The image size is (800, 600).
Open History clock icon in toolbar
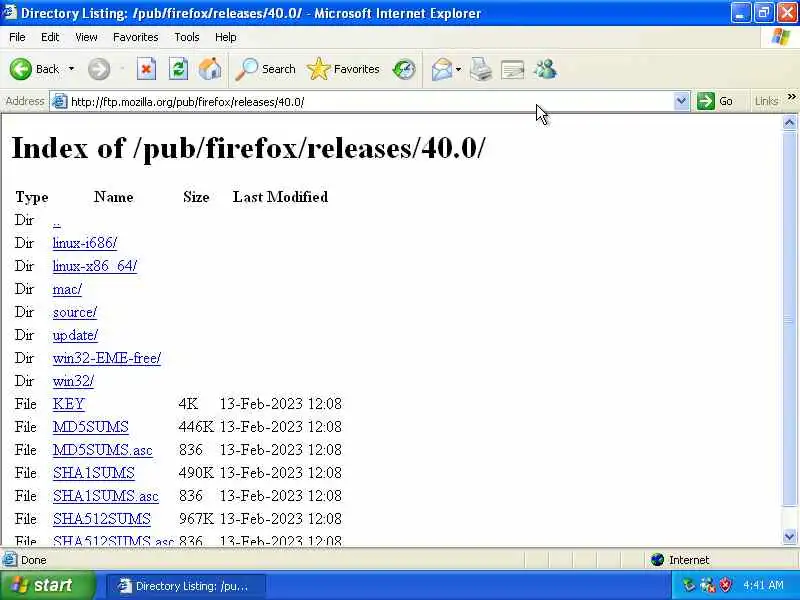(x=404, y=69)
